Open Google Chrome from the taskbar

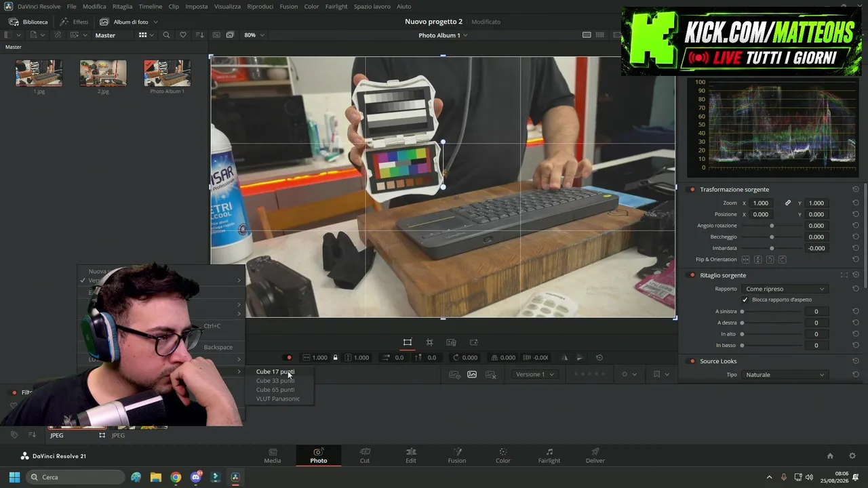[x=176, y=477]
